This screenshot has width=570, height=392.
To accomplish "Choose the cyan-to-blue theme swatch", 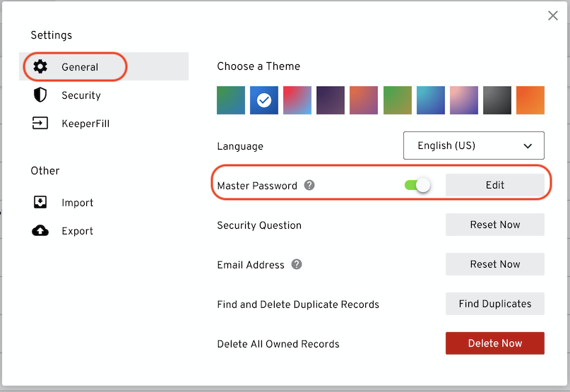I will [x=430, y=100].
